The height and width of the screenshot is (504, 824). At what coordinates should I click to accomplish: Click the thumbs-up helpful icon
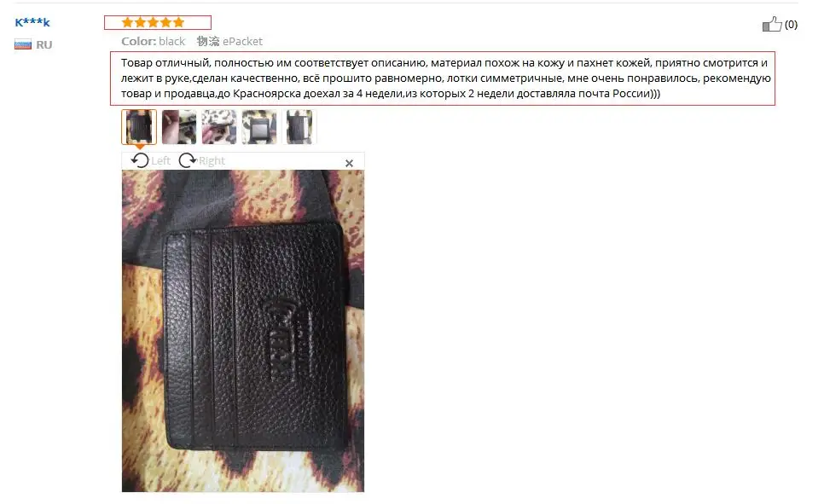pos(772,24)
